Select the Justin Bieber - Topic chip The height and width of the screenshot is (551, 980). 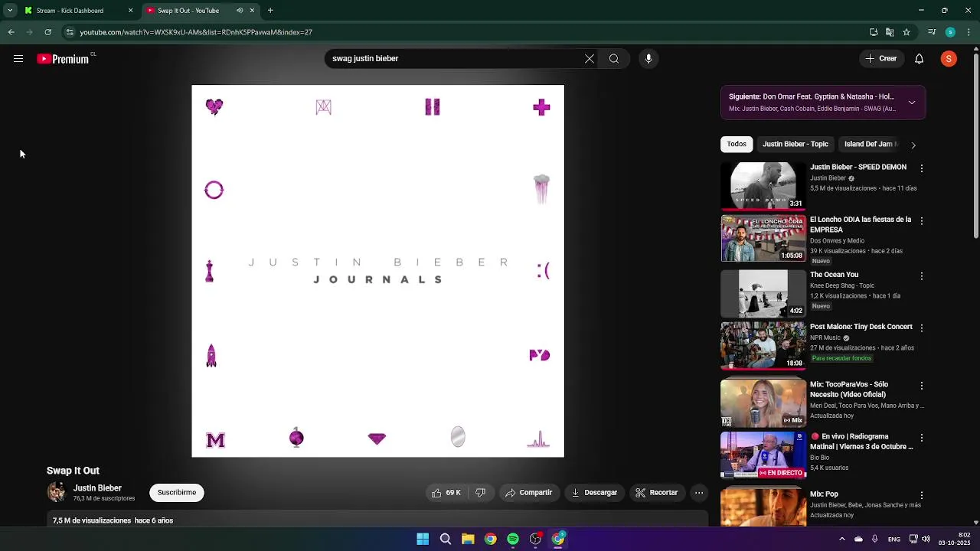(x=795, y=144)
